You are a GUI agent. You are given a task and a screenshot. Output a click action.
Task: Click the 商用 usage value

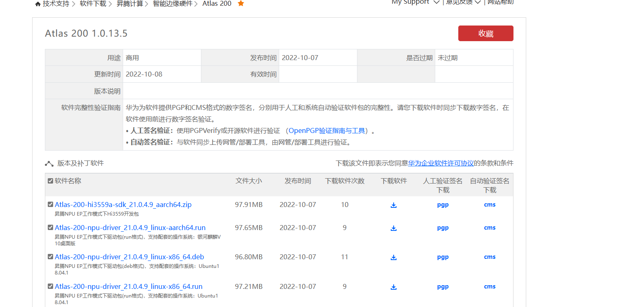(x=132, y=58)
